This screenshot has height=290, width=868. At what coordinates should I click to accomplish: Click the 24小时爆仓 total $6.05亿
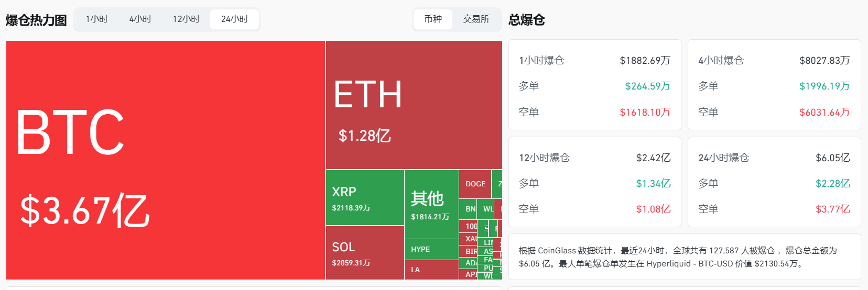point(832,158)
